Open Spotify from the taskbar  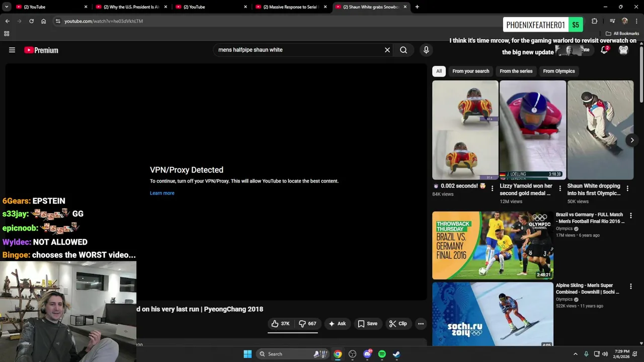tap(382, 354)
